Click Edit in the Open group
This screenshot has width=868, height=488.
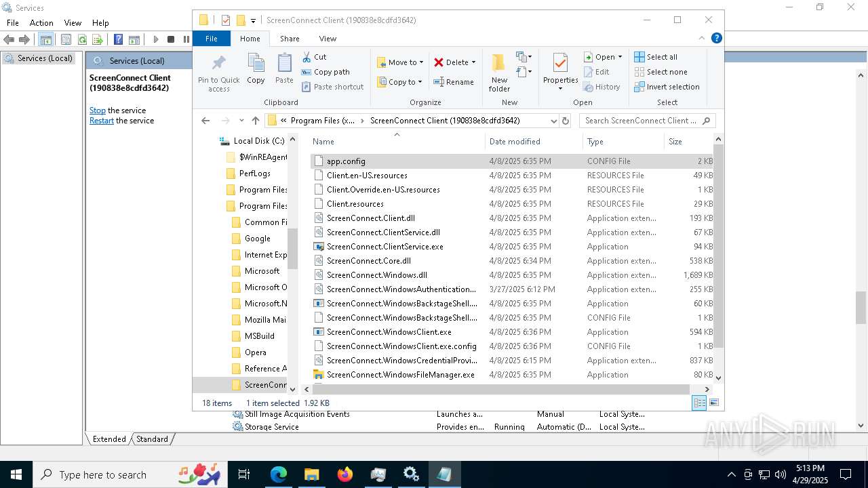596,72
